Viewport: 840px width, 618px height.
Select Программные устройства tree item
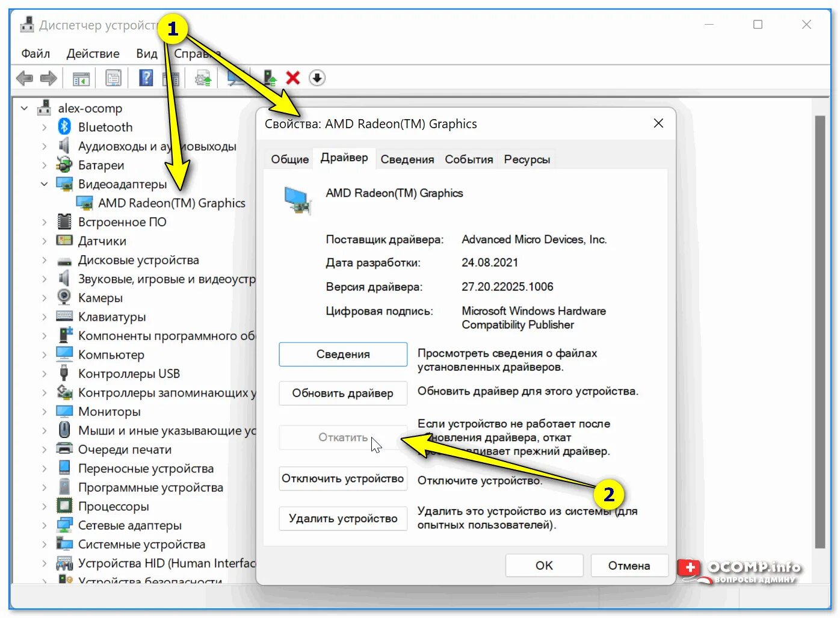[x=150, y=487]
